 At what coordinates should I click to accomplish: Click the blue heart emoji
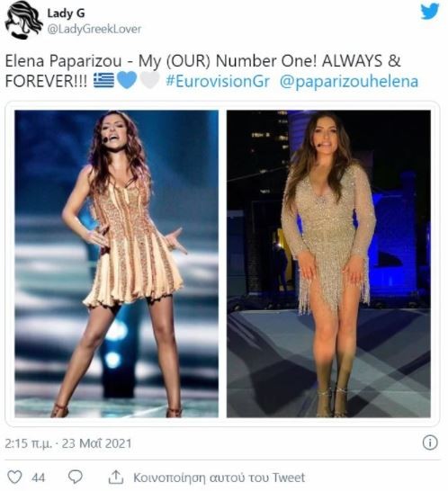[127, 80]
